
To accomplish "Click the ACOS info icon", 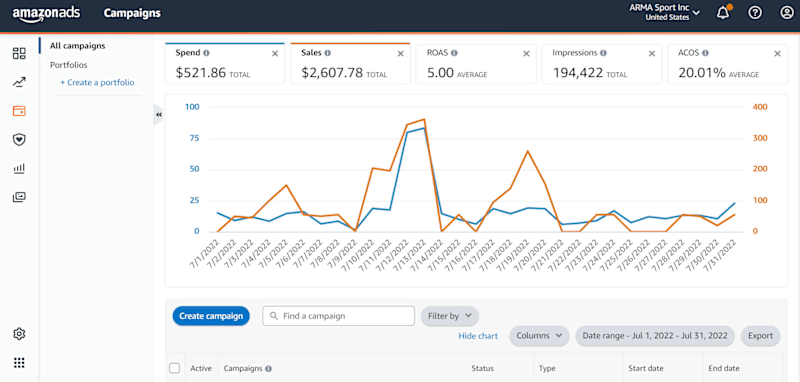I will click(x=705, y=53).
